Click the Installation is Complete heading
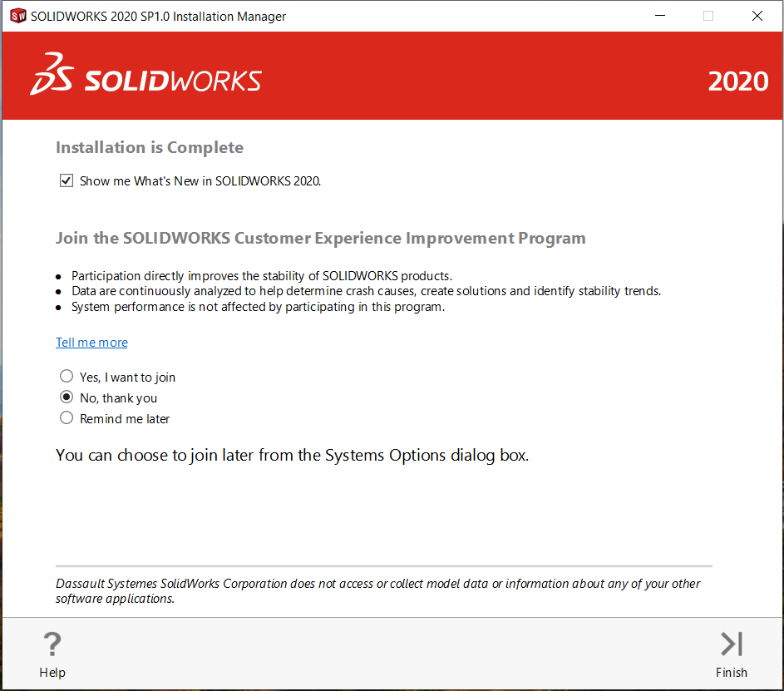 pyautogui.click(x=150, y=147)
